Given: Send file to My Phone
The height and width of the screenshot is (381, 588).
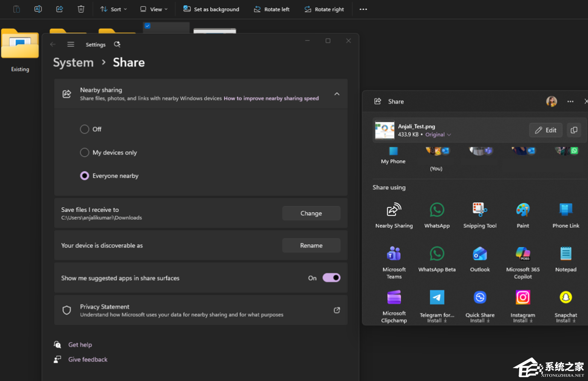Looking at the screenshot, I should tap(393, 156).
